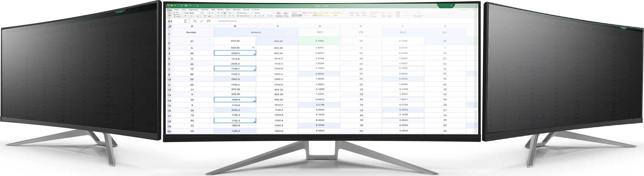
Task: Select the column D header
Action: [320, 26]
